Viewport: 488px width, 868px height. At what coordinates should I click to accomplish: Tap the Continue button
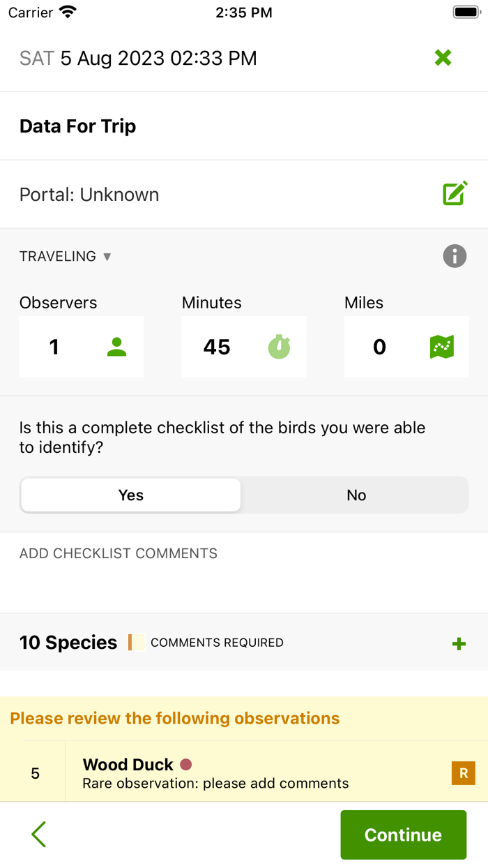(x=403, y=835)
